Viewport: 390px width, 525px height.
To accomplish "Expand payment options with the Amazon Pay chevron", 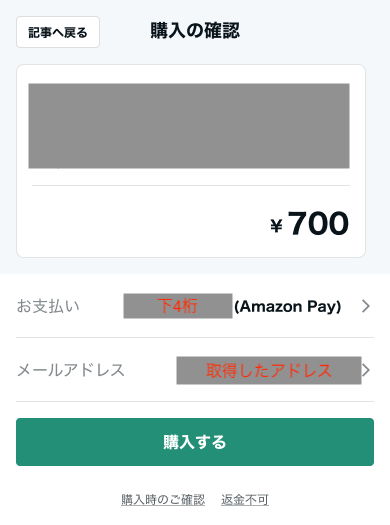I will (x=366, y=306).
